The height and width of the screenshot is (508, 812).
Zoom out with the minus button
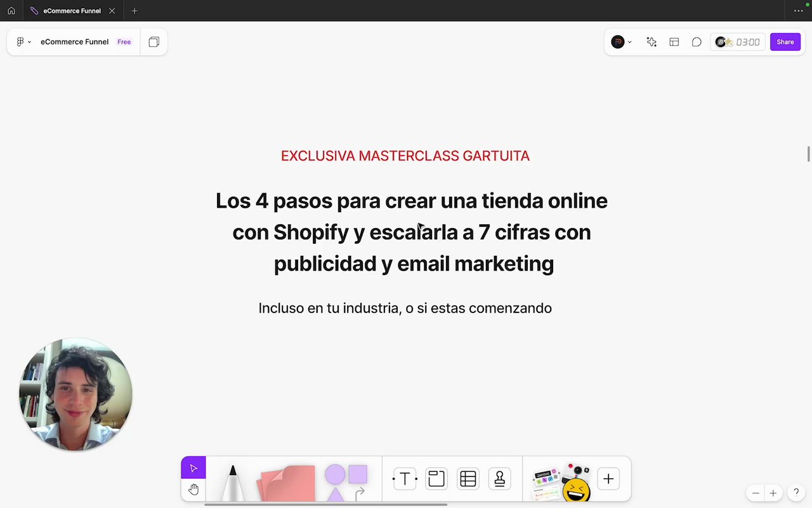(x=756, y=493)
